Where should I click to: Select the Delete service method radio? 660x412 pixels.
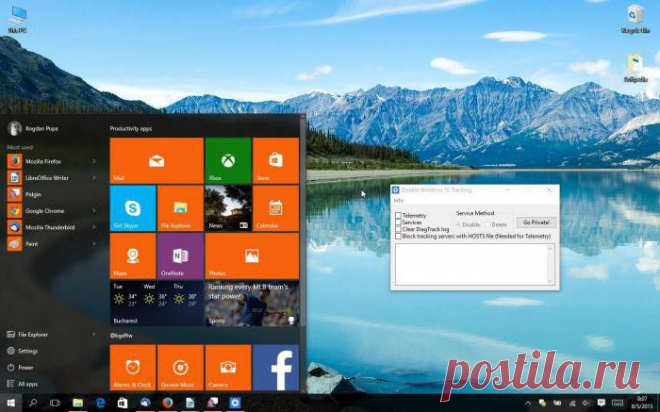click(x=487, y=224)
